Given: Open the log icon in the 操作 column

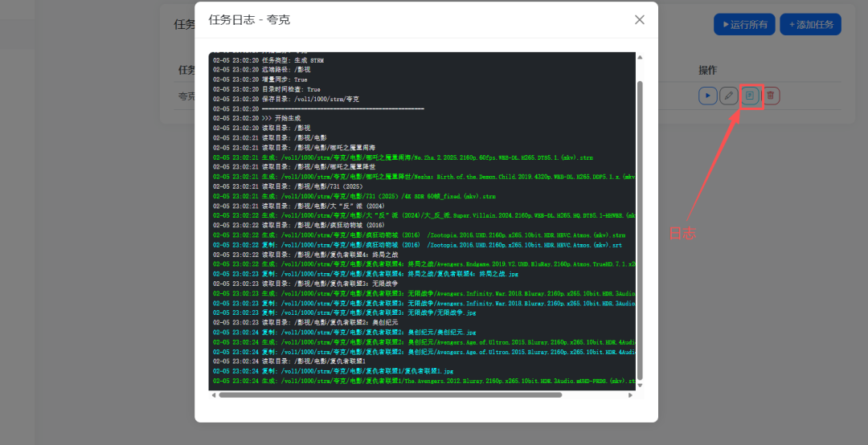Looking at the screenshot, I should coord(750,96).
